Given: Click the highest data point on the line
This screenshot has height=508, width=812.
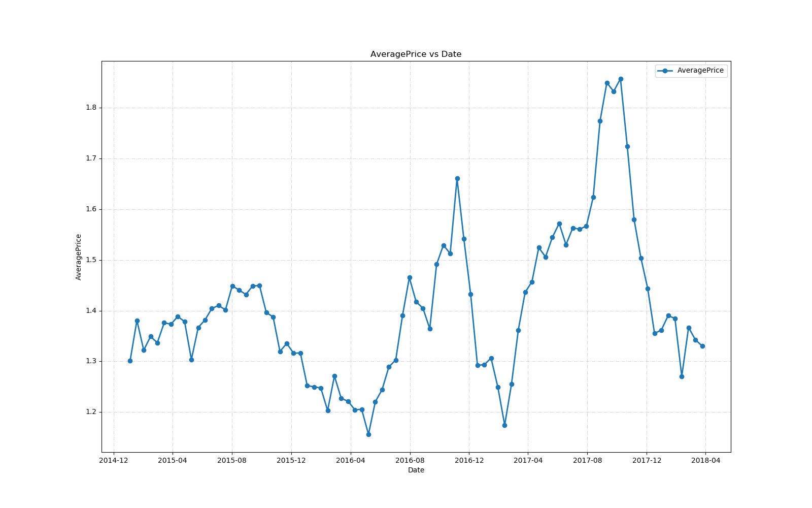Looking at the screenshot, I should point(621,79).
